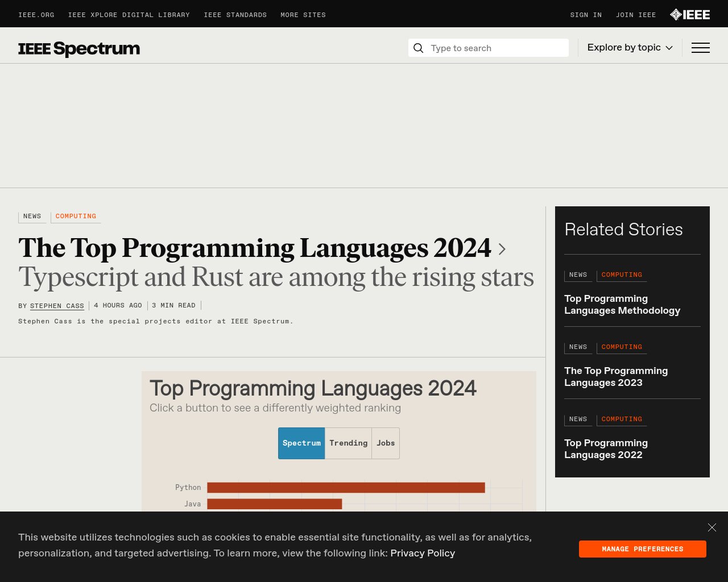This screenshot has width=728, height=582.
Task: Click the Type to search field
Action: tap(489, 48)
